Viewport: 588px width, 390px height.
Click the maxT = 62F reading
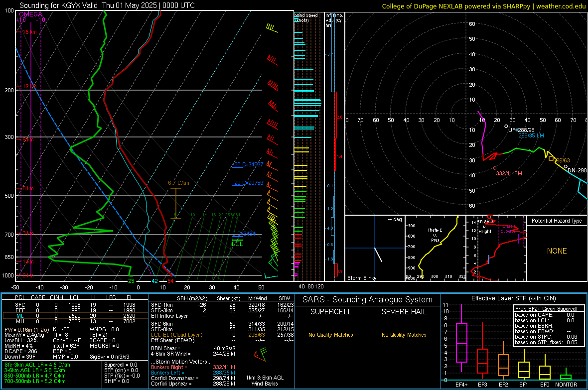click(x=66, y=346)
